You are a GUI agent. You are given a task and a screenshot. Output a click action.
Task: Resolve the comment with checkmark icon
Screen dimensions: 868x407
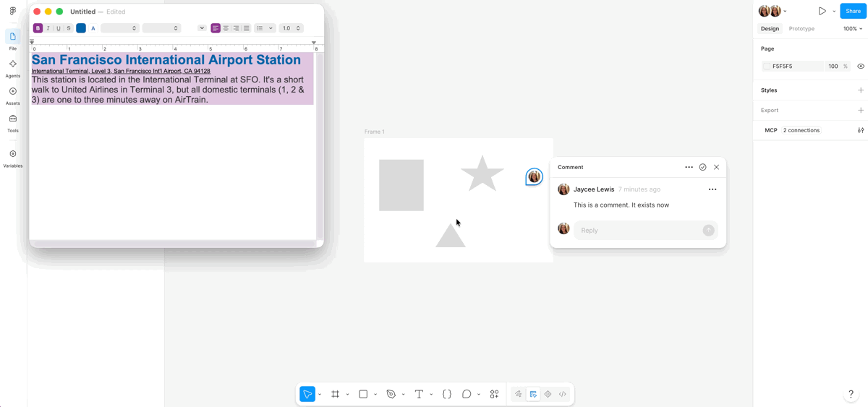click(x=702, y=167)
